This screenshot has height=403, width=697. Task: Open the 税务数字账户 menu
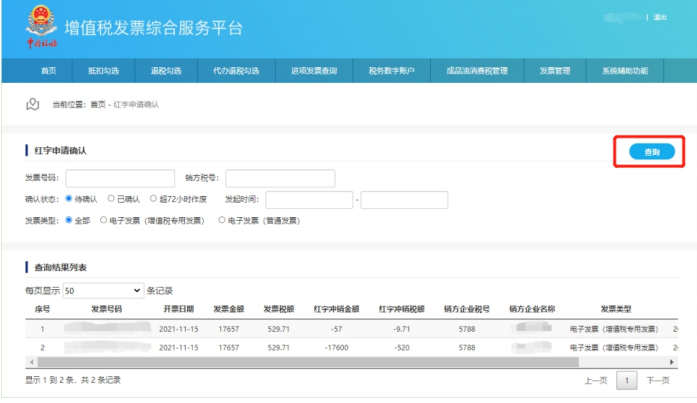click(392, 71)
